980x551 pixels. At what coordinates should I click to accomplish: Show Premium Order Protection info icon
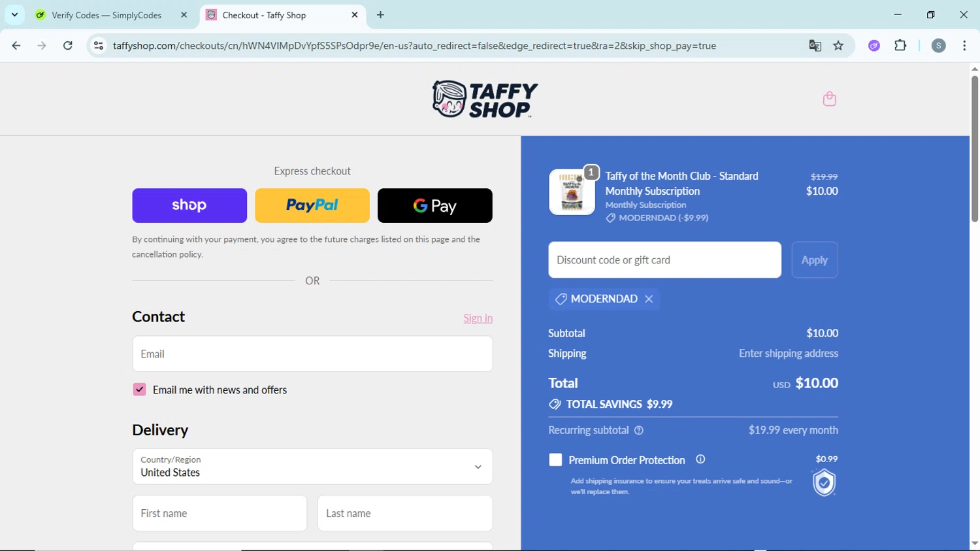click(x=700, y=459)
